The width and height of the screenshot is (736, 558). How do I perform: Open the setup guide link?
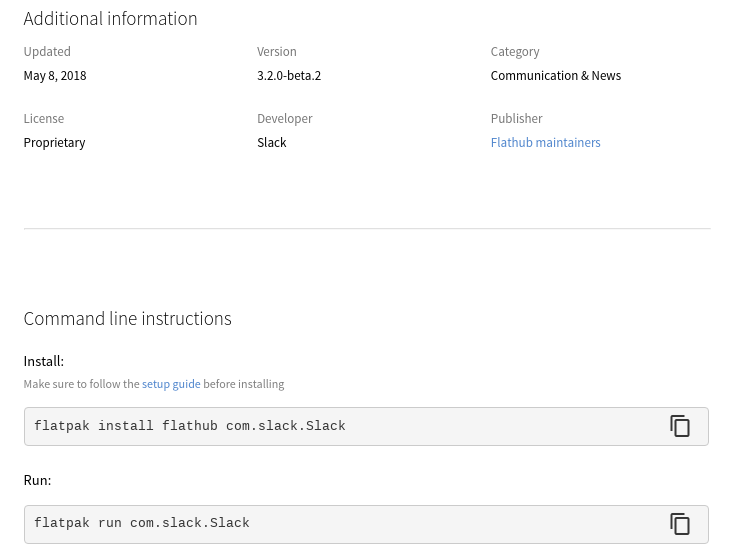(x=171, y=384)
